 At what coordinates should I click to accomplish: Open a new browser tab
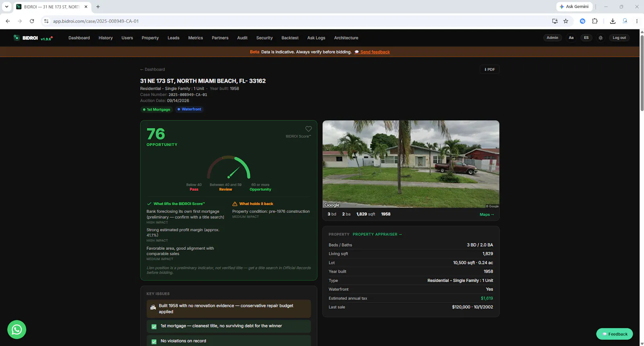[98, 7]
